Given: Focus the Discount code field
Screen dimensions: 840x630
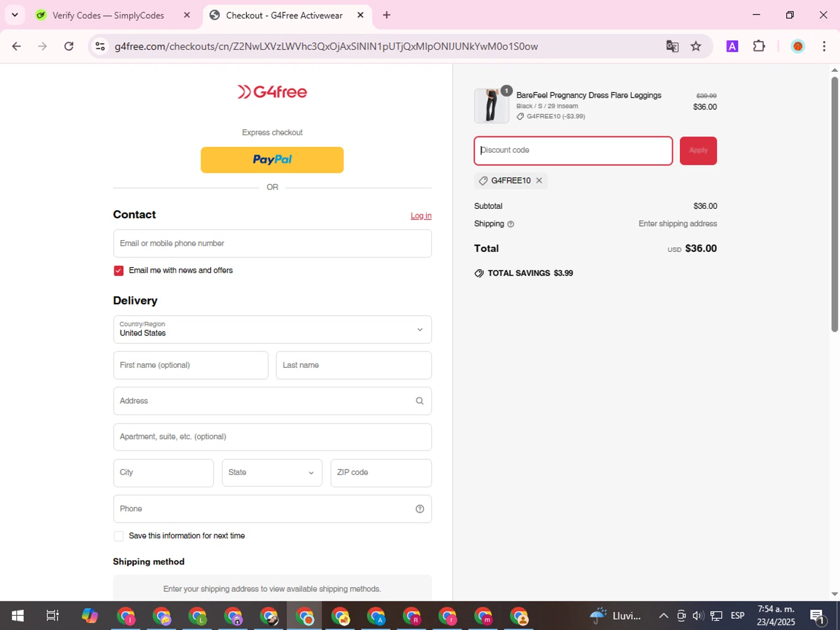Looking at the screenshot, I should point(573,151).
